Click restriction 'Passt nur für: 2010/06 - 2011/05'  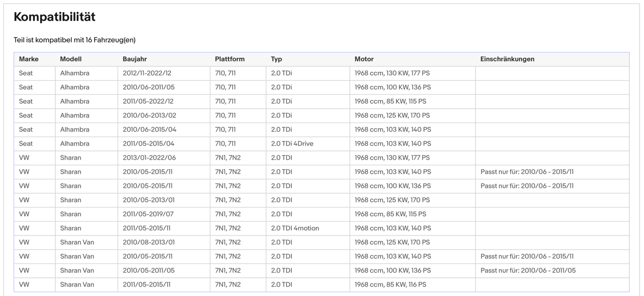(x=528, y=271)
